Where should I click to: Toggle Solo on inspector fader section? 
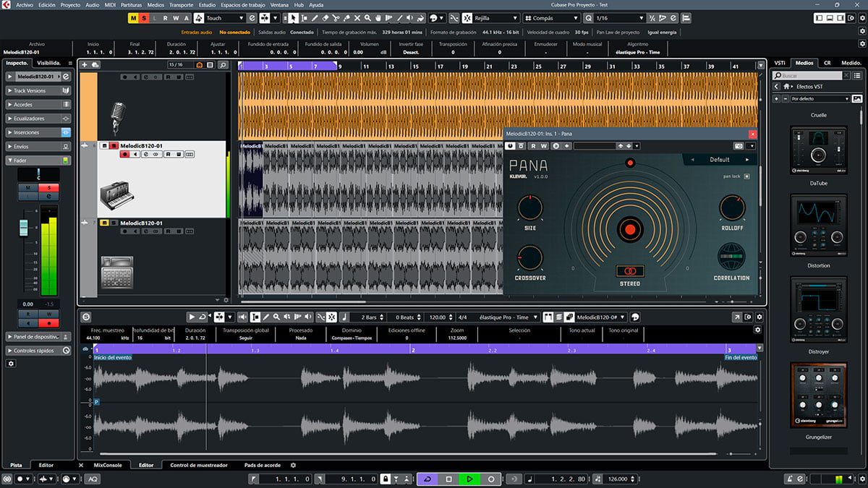pos(49,188)
